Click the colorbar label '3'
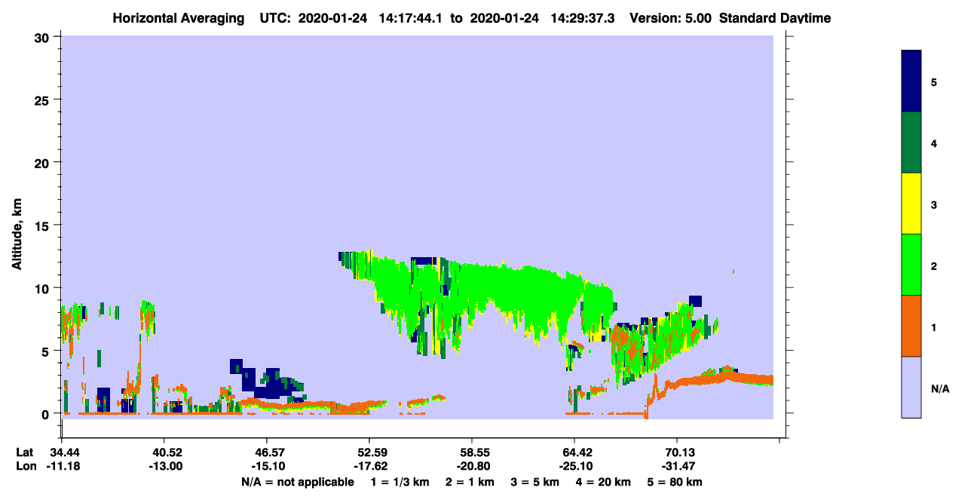Viewport: 980px width, 503px height. (x=934, y=204)
